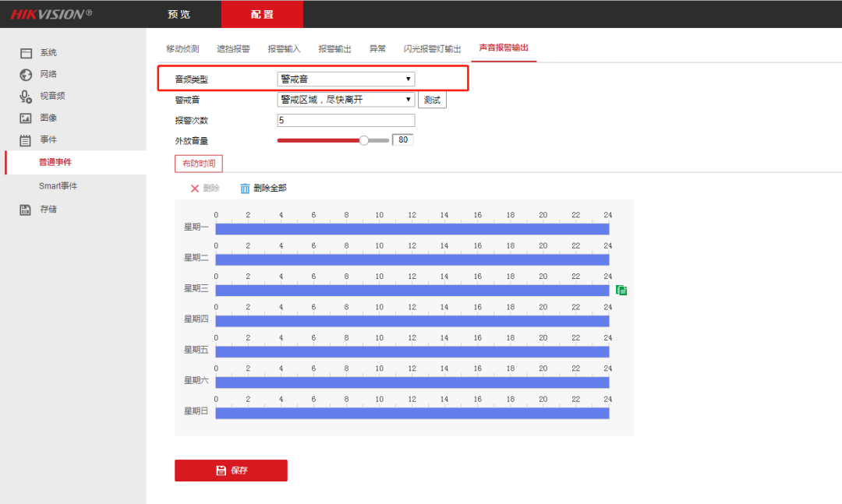Select the 视音频 microphone icon
The width and height of the screenshot is (842, 504).
(25, 97)
